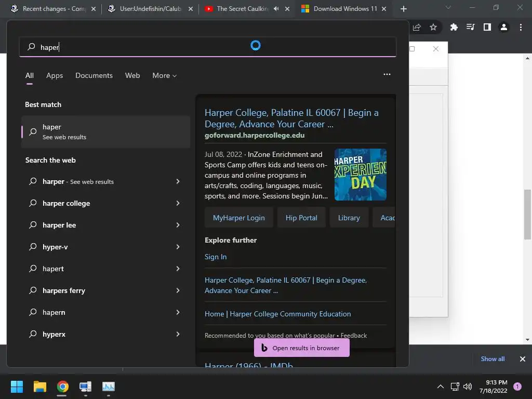Open the notification badge beside the clock
The width and height of the screenshot is (532, 399).
[x=517, y=387]
